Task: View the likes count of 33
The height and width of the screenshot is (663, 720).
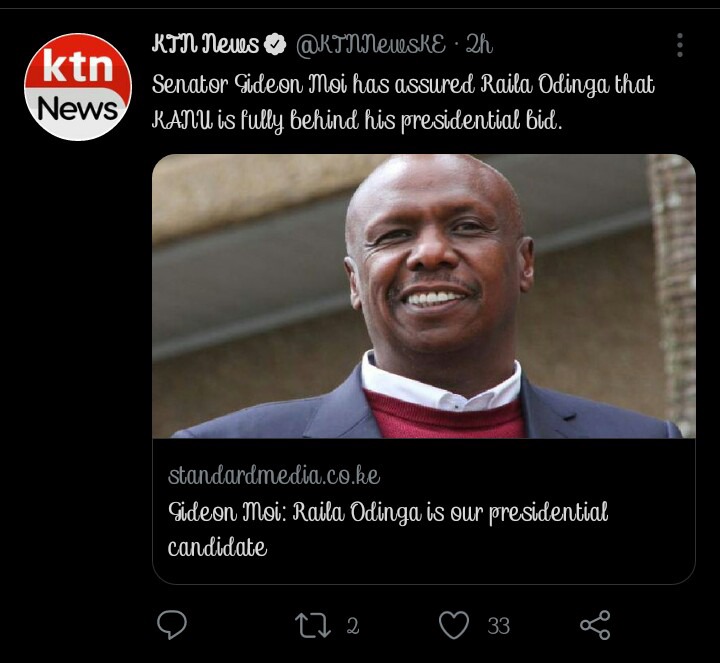Action: coord(499,626)
